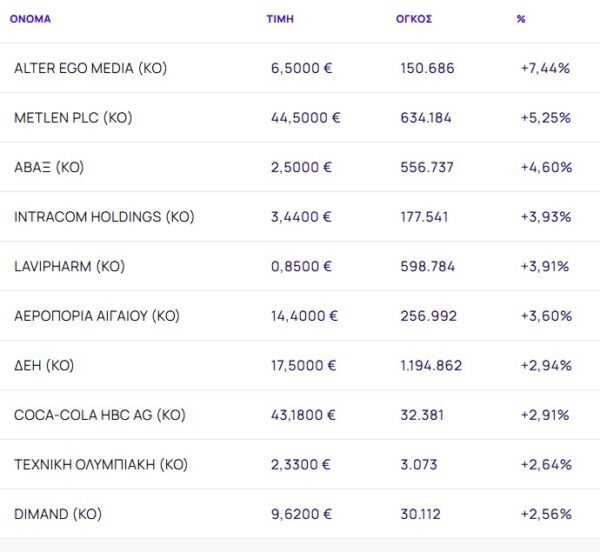Sort table by ΟΝΟΜΑ column header
This screenshot has height=552, width=600.
pos(30,19)
